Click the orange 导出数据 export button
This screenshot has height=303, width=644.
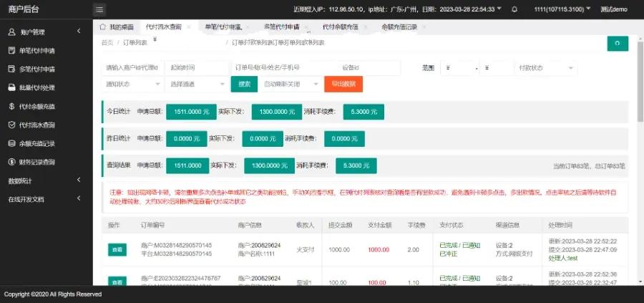point(343,84)
